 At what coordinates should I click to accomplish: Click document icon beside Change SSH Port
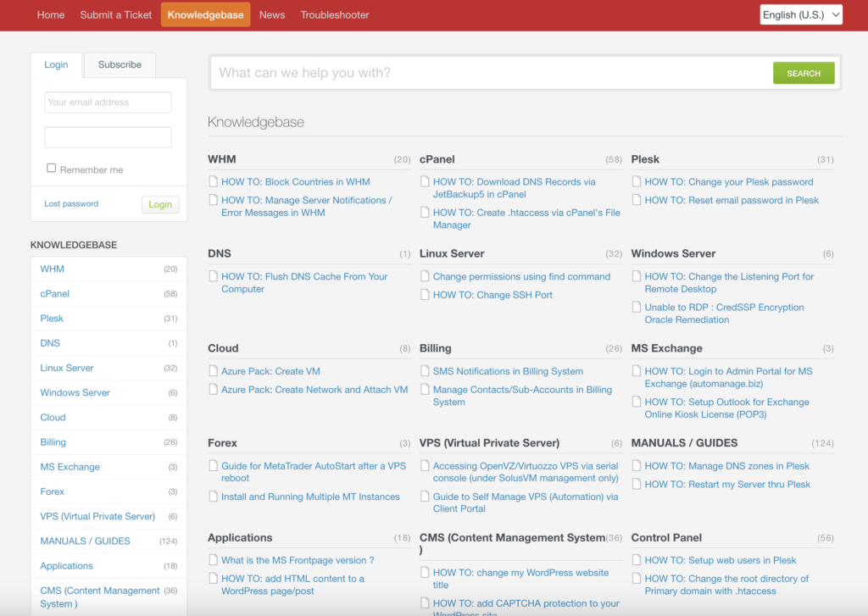[425, 295]
